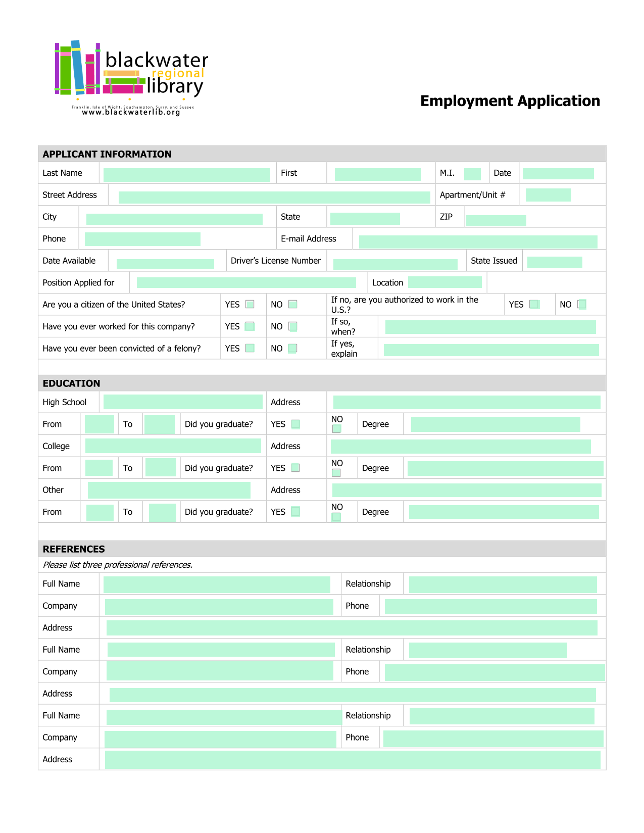Check NO for United States citizen question

[x=292, y=304]
